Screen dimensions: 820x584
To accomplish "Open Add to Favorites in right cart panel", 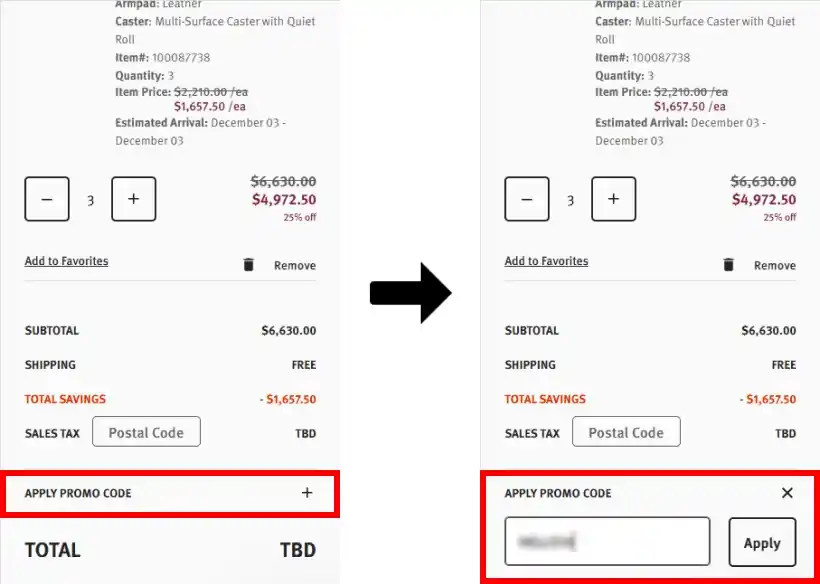I will point(546,261).
